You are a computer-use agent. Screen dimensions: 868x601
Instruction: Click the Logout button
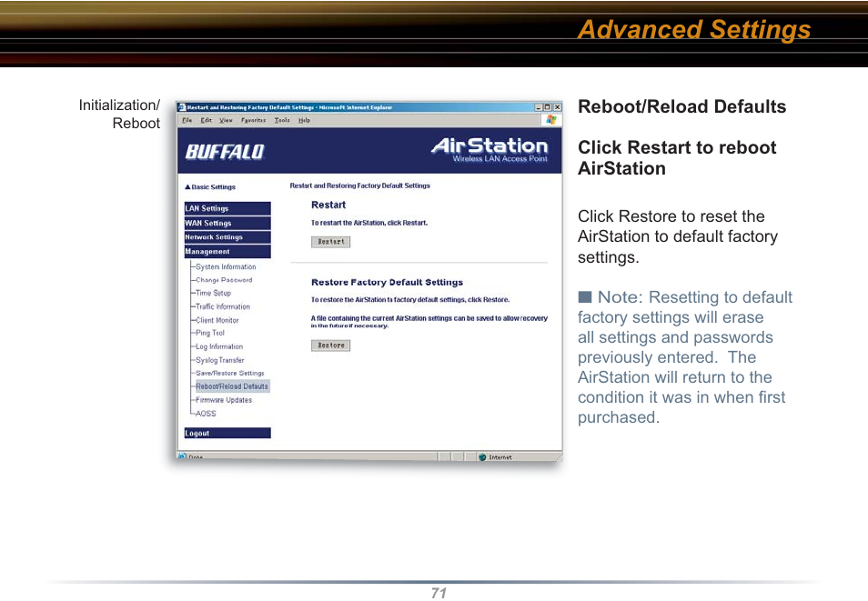pos(227,434)
